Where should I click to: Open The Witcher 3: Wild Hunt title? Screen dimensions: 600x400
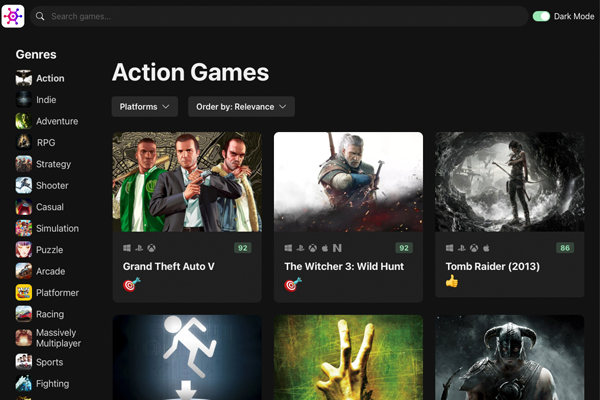click(x=341, y=267)
